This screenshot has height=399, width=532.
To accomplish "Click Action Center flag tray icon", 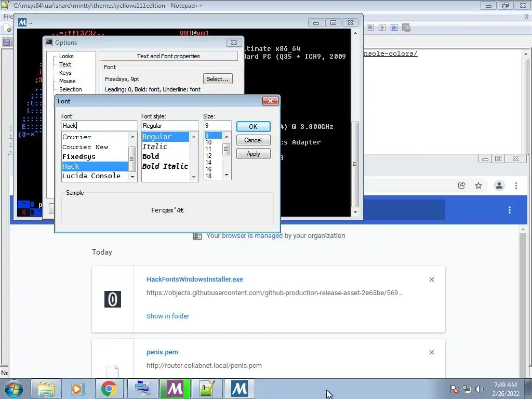I will click(455, 389).
